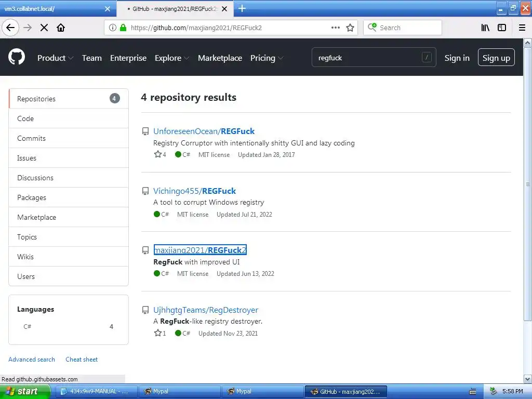Open the page actions three-dots menu
The height and width of the screenshot is (399, 532).
(x=335, y=28)
